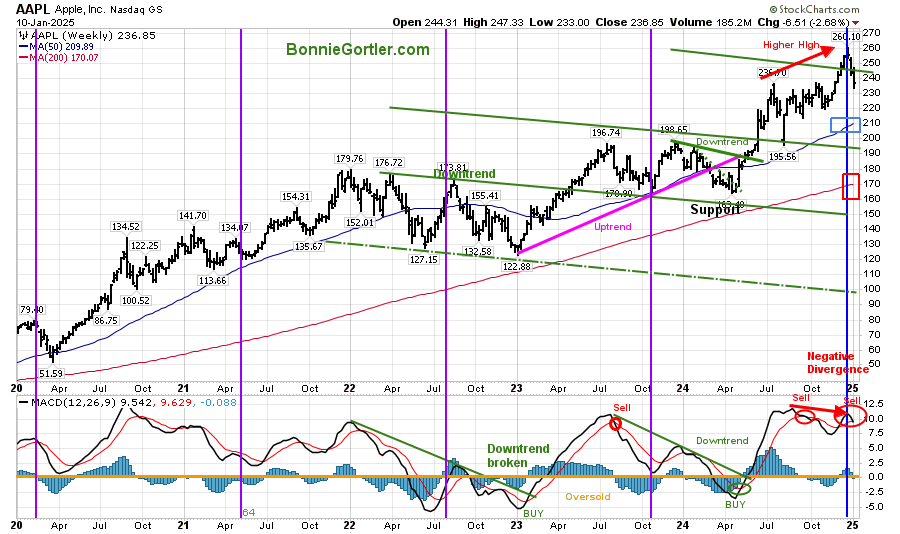
Task: Click the AAPL ticker symbol in the chart title
Action: pyautogui.click(x=33, y=9)
